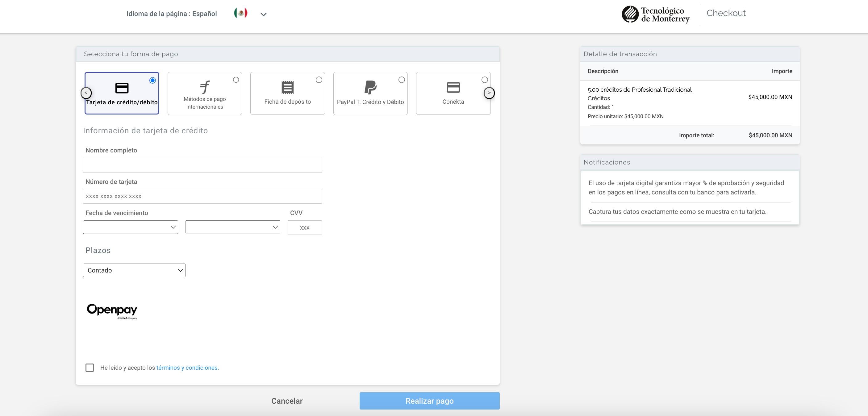
Task: Expand the page language selector chevron
Action: coord(264,14)
